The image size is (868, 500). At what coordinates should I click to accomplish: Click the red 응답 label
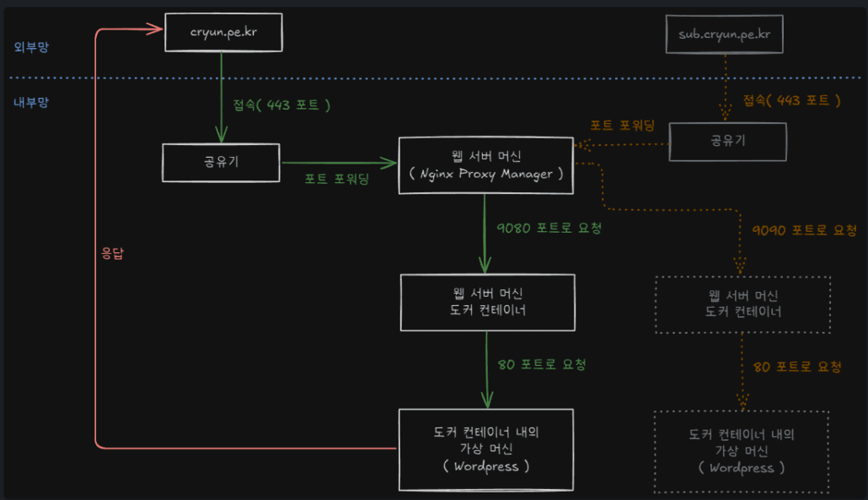[112, 254]
